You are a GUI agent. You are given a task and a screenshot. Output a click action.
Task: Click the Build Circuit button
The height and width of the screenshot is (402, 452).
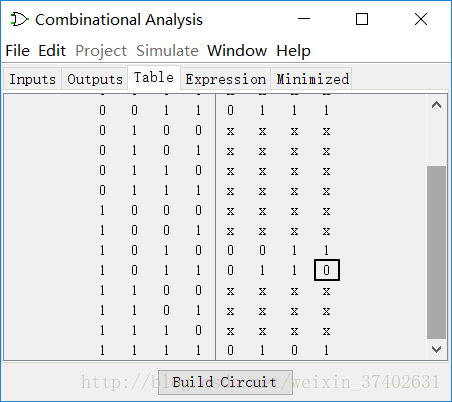(x=225, y=382)
